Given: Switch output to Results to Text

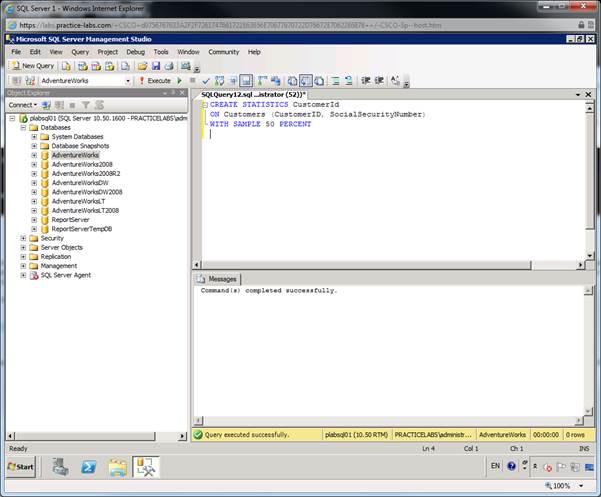Looking at the screenshot, I should 292,80.
